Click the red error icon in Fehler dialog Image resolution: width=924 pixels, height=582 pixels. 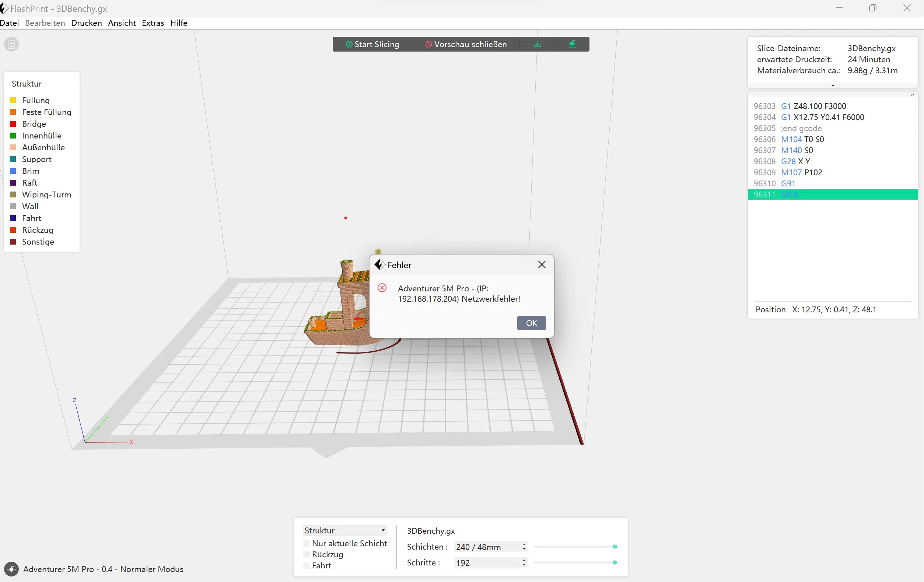pos(382,288)
